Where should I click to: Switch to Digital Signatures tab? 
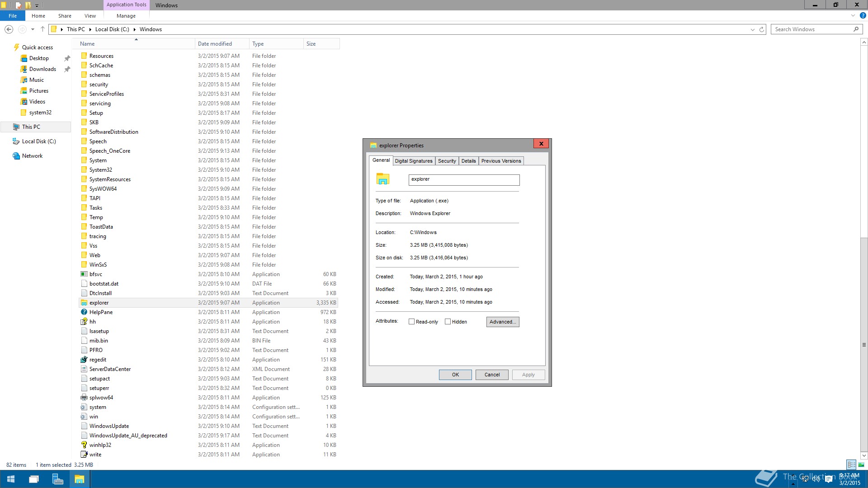click(414, 161)
